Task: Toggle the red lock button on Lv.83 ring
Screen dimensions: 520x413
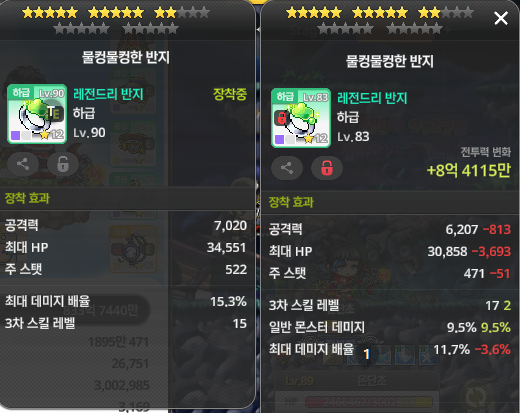Action: 327,168
